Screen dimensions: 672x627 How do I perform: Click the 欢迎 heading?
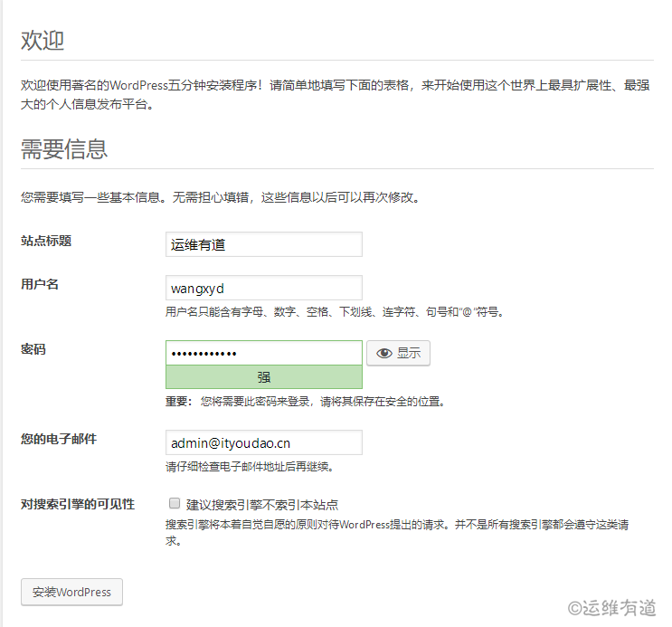click(43, 41)
